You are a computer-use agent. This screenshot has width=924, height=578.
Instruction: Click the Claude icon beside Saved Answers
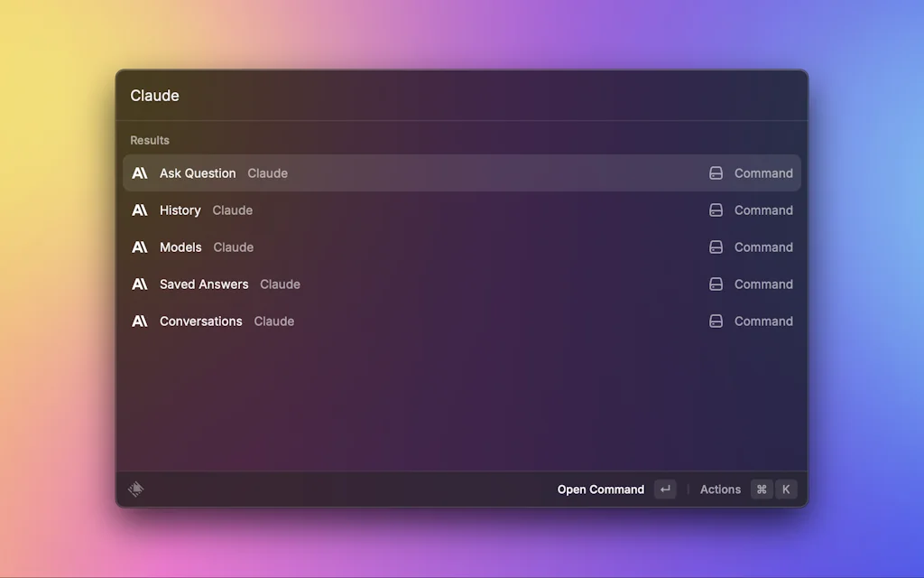tap(140, 284)
